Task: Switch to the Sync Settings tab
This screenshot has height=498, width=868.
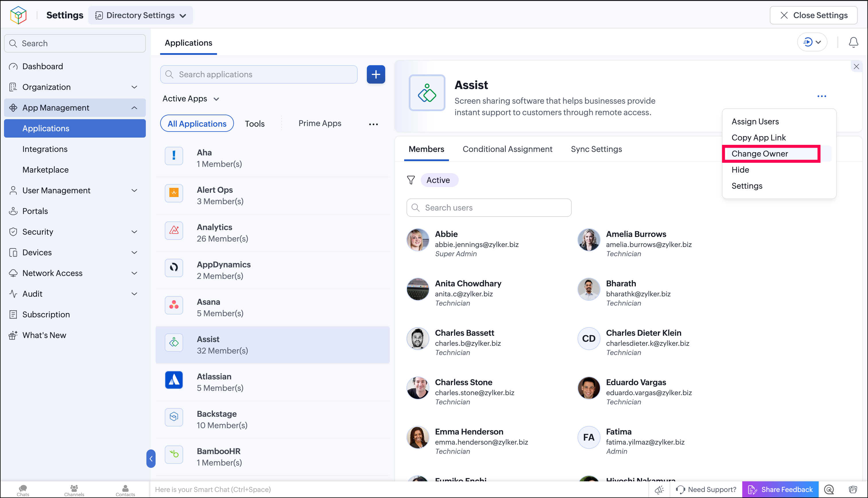Action: 596,149
